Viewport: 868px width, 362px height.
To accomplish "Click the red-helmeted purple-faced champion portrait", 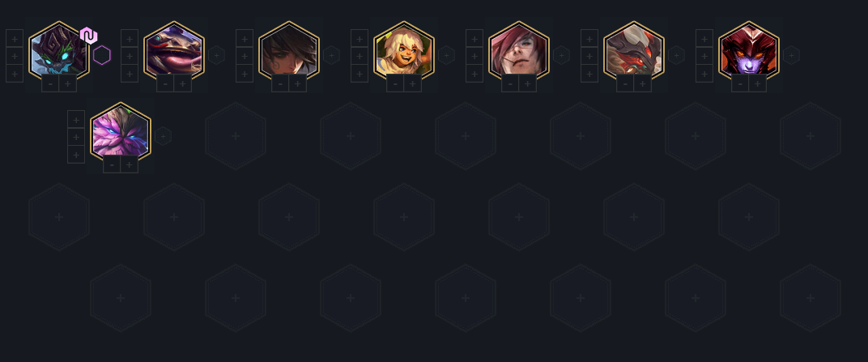I will click(x=749, y=51).
